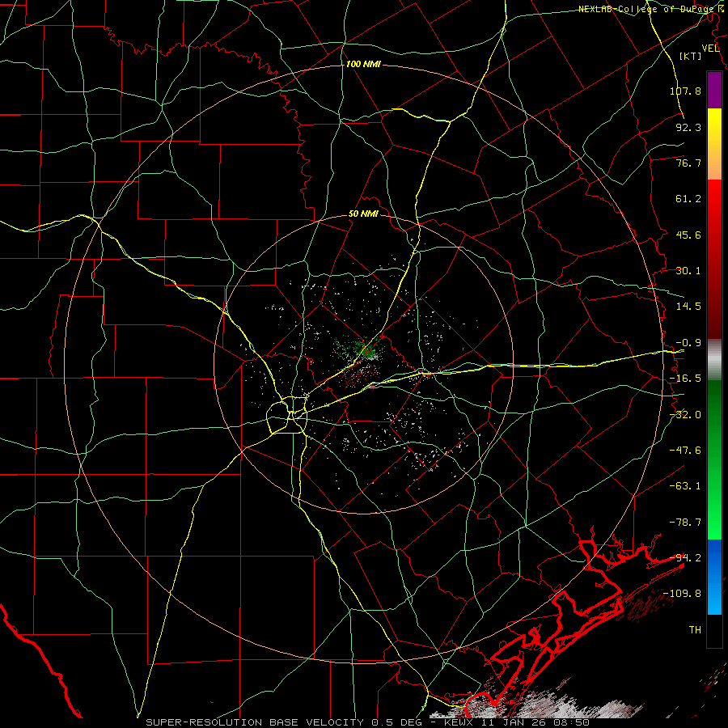Click the red segment of the color bar

coord(714,259)
